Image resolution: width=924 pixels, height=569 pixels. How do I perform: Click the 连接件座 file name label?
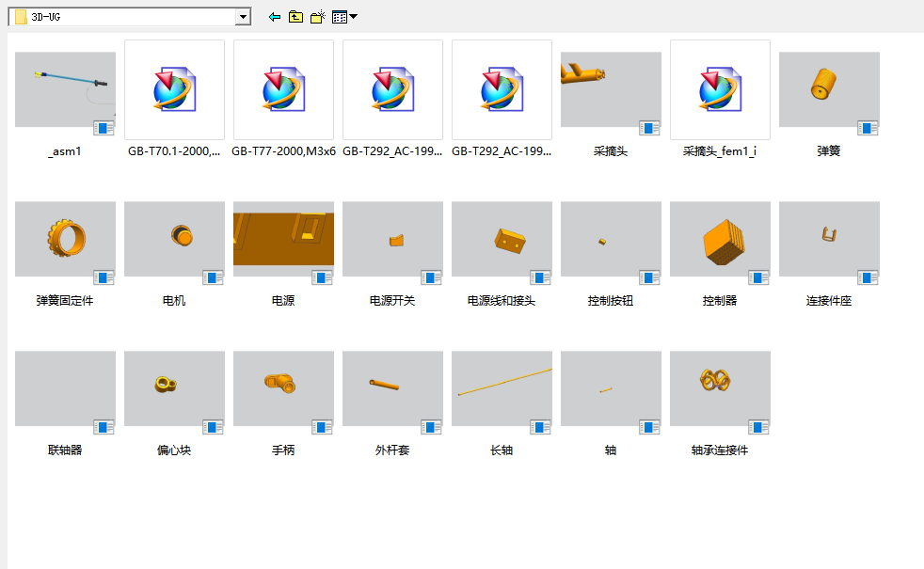(829, 301)
